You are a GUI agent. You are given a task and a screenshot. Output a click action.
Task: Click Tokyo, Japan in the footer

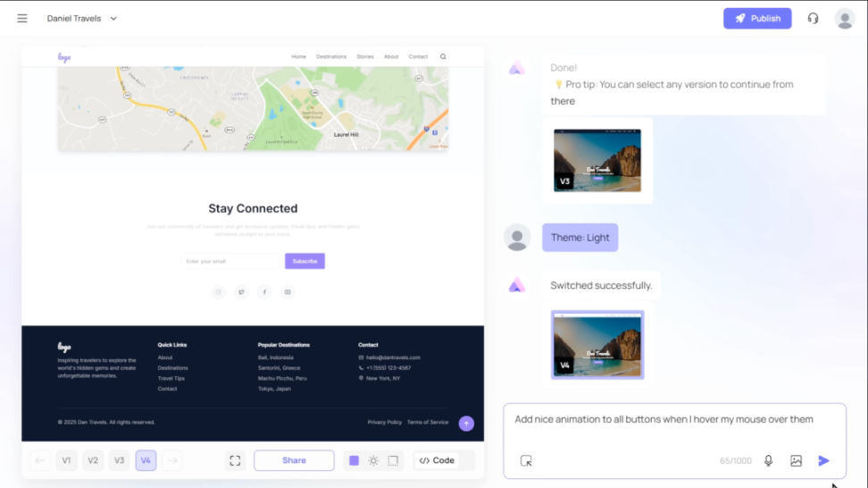tap(274, 389)
